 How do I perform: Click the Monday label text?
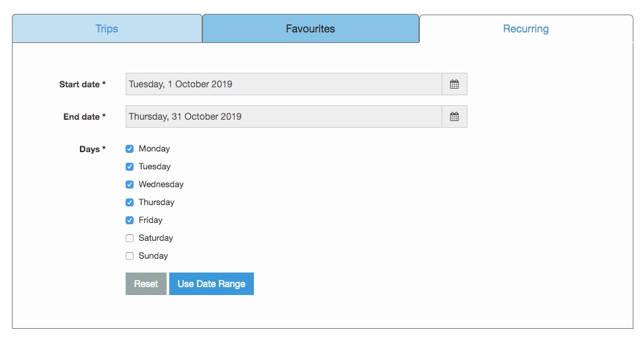(154, 149)
